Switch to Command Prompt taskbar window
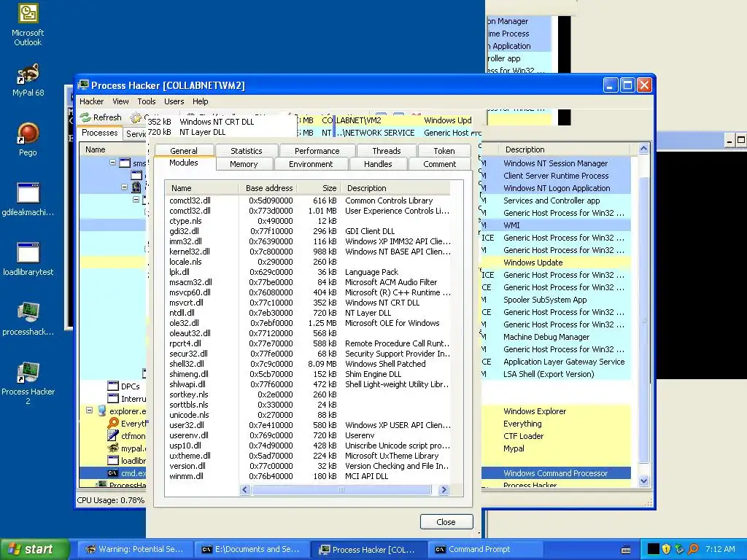 pos(484,550)
